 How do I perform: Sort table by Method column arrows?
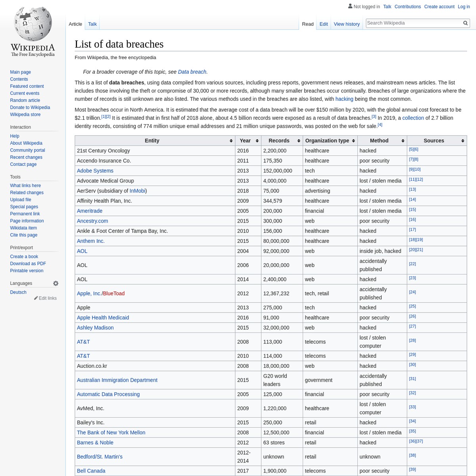click(403, 141)
